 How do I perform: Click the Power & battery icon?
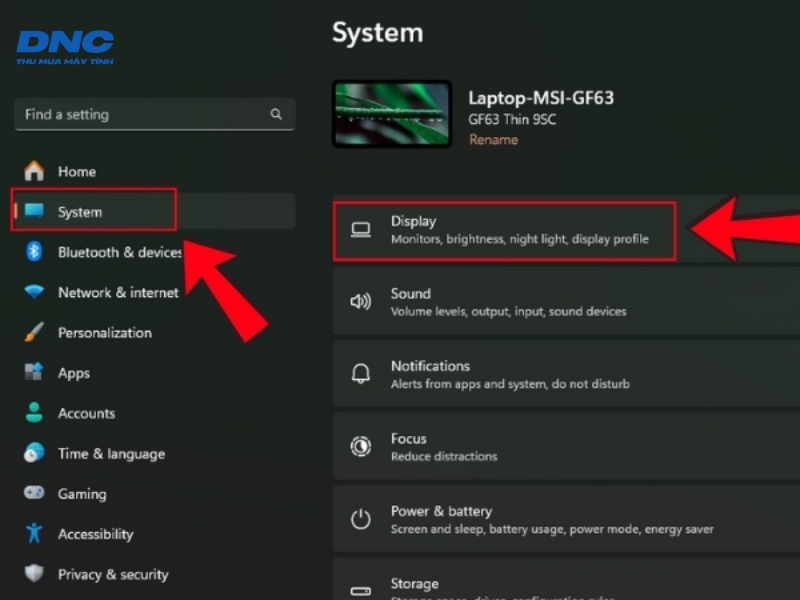[x=361, y=519]
